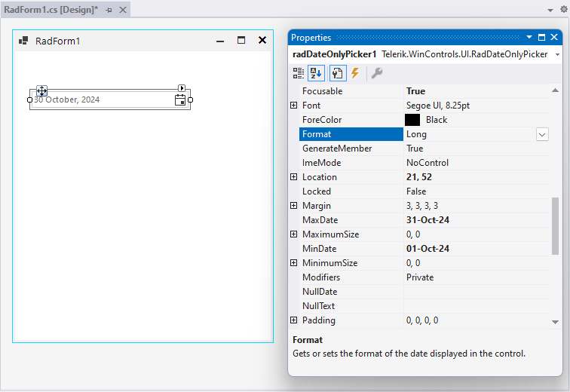Minimize the RadForm1 form window
This screenshot has height=392, width=570.
[x=220, y=41]
